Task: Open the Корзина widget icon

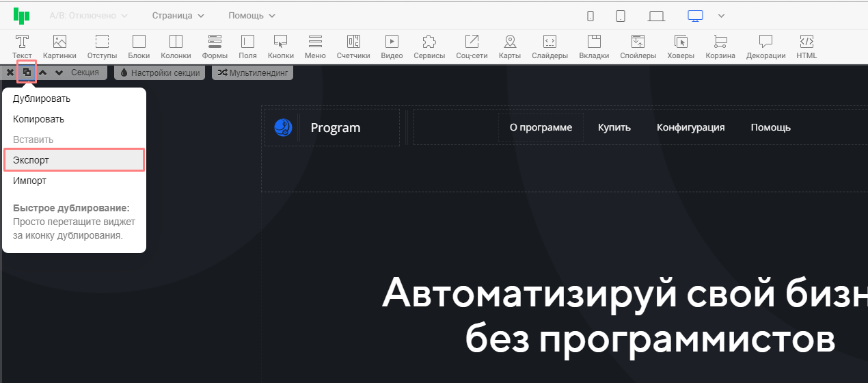Action: pos(720,47)
